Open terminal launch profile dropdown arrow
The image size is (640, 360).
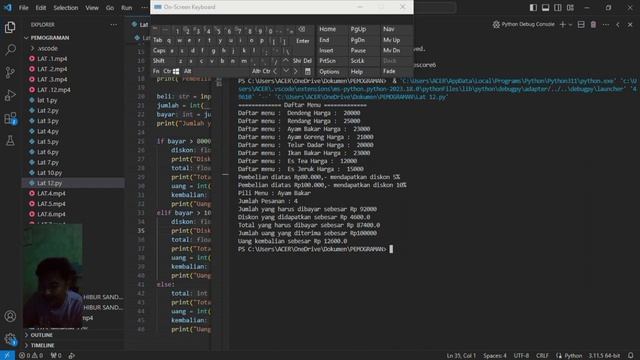coord(570,24)
